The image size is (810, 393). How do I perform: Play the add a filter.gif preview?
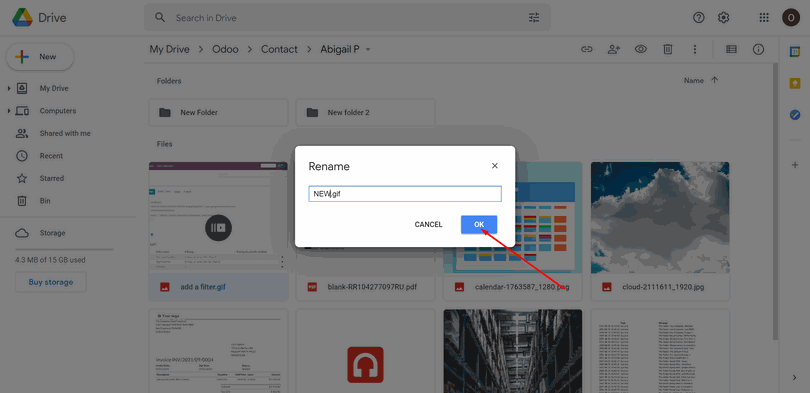(219, 228)
